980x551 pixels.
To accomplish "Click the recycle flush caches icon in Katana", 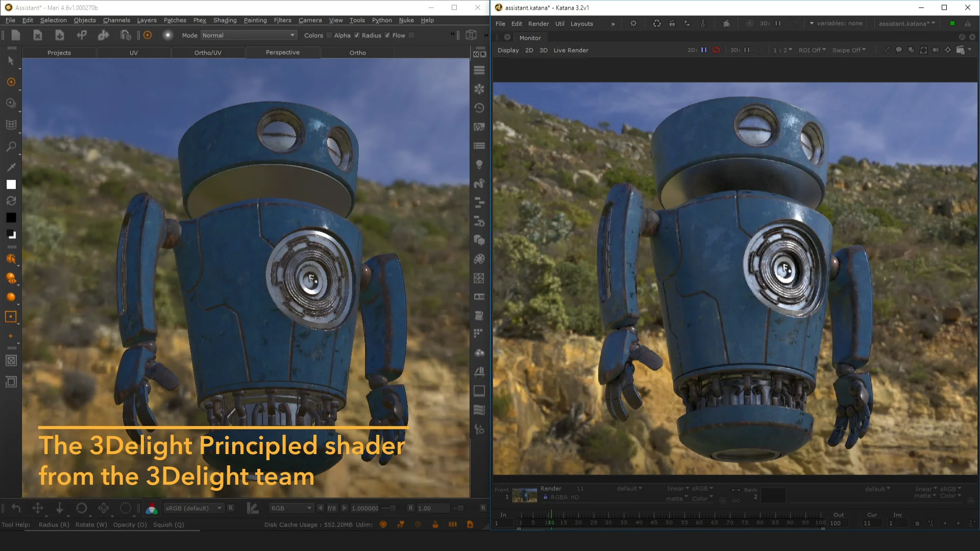I will pos(657,23).
